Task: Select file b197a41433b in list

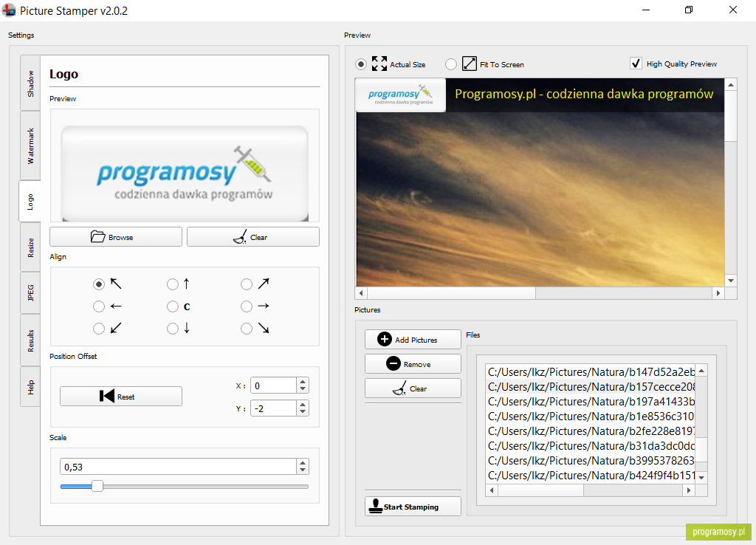Action: [x=591, y=401]
